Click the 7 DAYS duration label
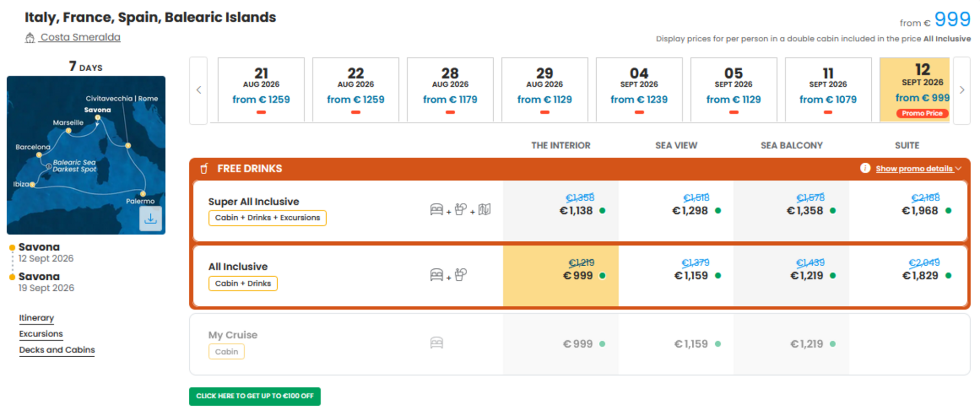Viewport: 980px width, 416px height. pos(86,67)
